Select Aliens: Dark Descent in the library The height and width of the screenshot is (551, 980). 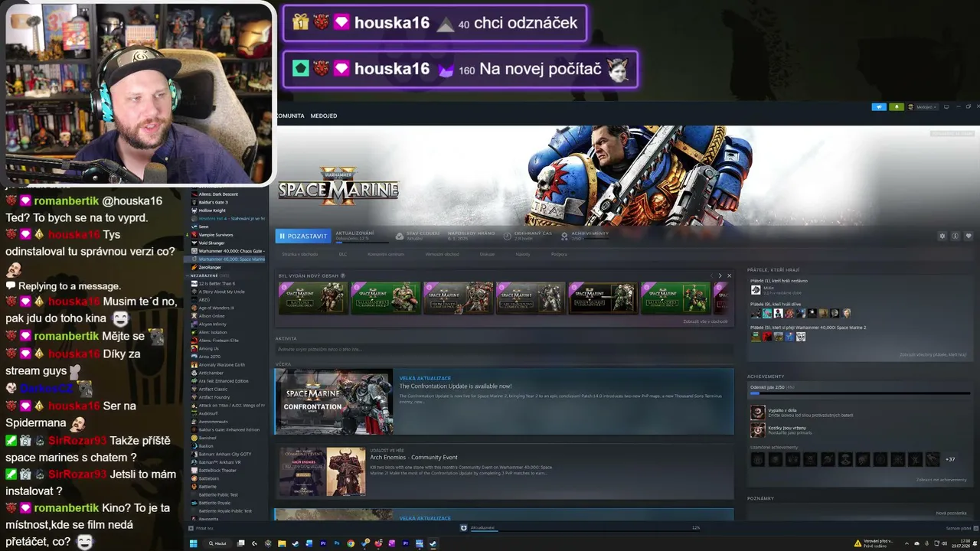(219, 194)
